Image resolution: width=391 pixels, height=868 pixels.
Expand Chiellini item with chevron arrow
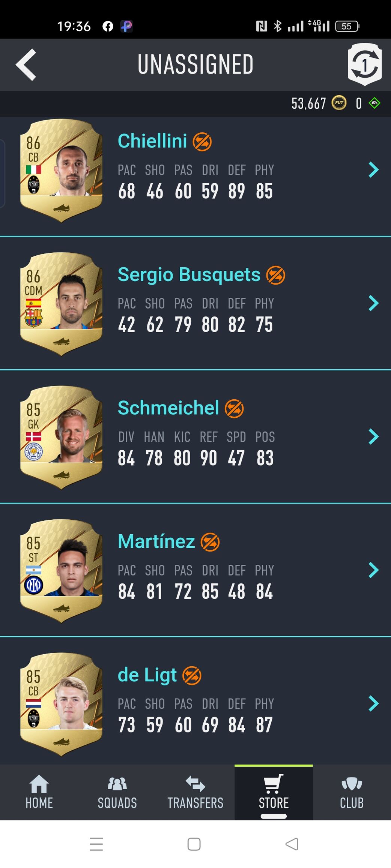(x=373, y=170)
